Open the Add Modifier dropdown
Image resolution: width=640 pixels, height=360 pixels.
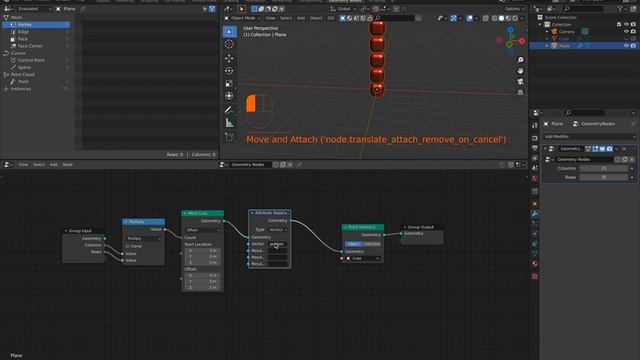tap(590, 137)
